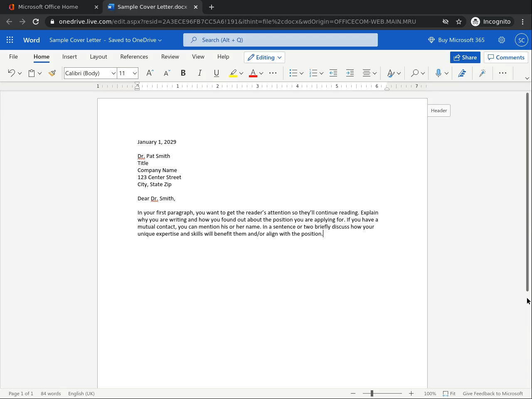Click the Undo arrow icon
Viewport: 532px width, 399px height.
pos(11,73)
